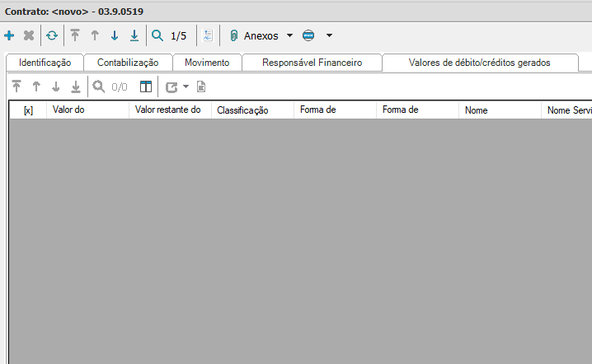
Task: Click the search magnifier beside 1/5
Action: click(x=157, y=36)
